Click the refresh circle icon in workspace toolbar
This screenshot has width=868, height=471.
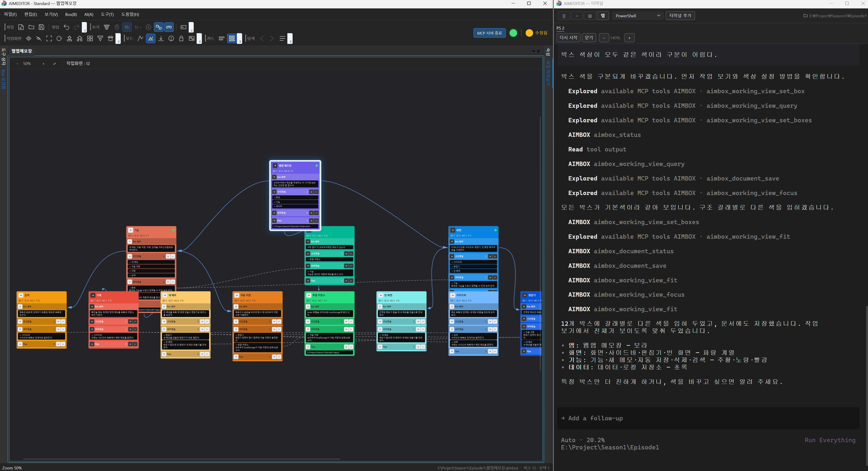point(59,38)
